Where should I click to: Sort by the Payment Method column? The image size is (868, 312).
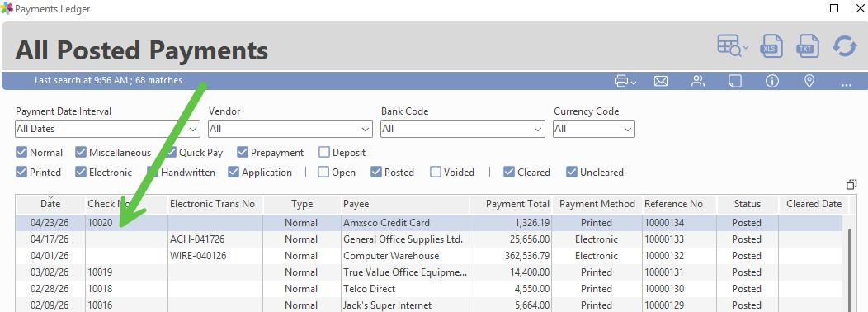pyautogui.click(x=597, y=204)
